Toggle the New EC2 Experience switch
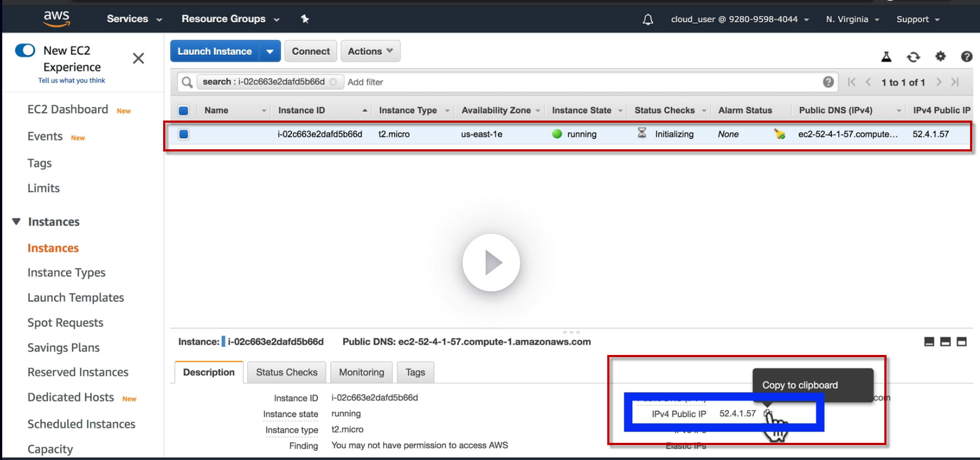 pyautogui.click(x=25, y=50)
